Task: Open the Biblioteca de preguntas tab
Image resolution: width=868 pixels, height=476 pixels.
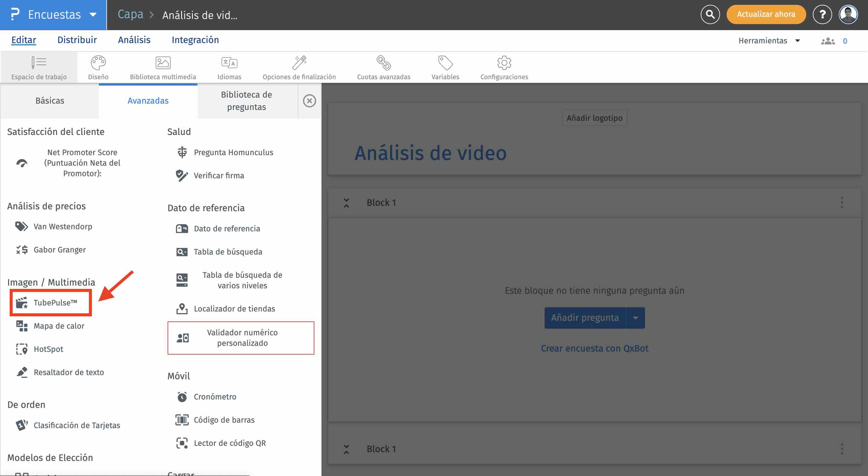Action: tap(246, 101)
